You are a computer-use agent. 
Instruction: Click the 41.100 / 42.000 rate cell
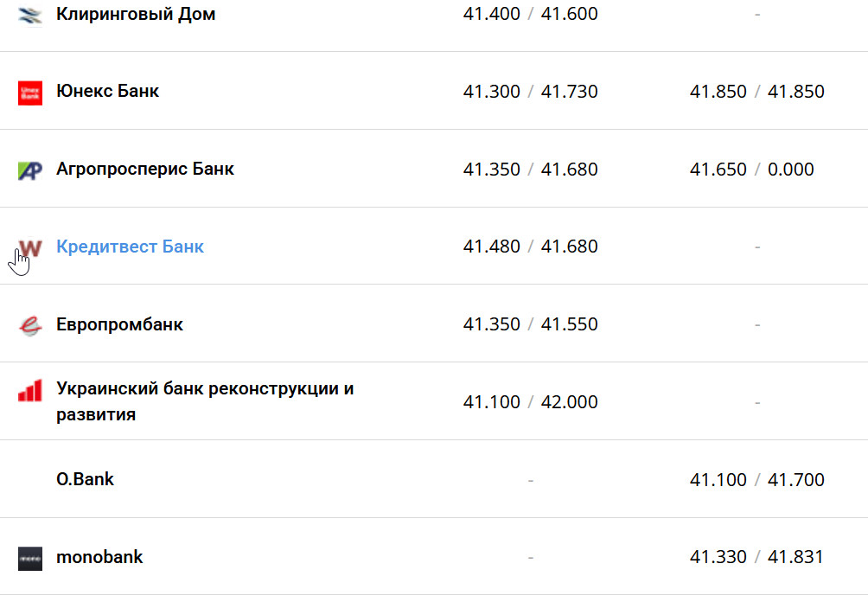tap(530, 402)
